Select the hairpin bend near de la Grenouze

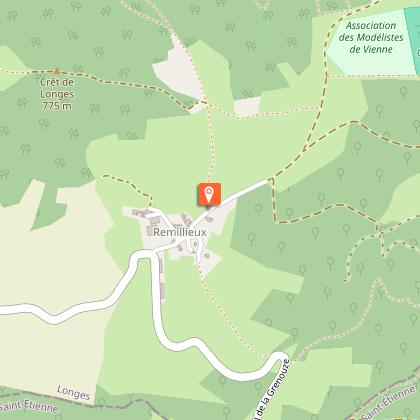pyautogui.click(x=282, y=357)
